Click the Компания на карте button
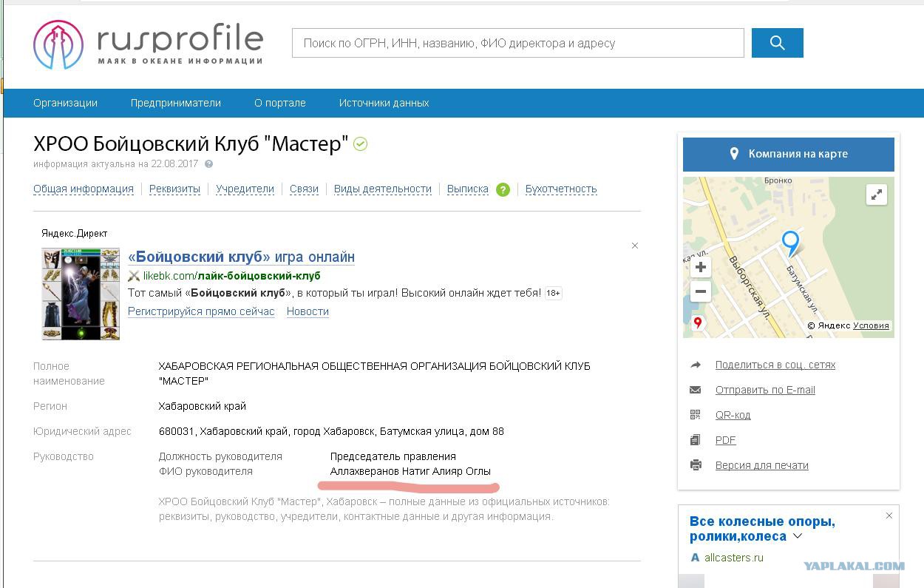924x588 pixels. [789, 154]
